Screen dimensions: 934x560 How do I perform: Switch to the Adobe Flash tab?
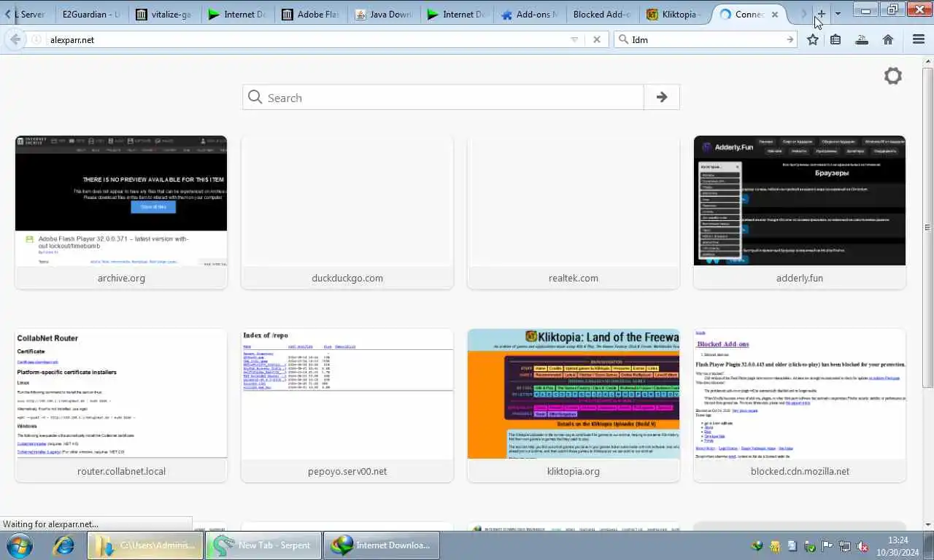[310, 14]
